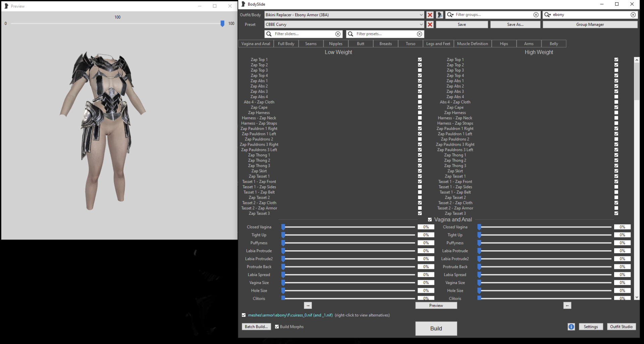Select the Arms category tab
Image resolution: width=644 pixels, height=344 pixels.
tap(529, 44)
